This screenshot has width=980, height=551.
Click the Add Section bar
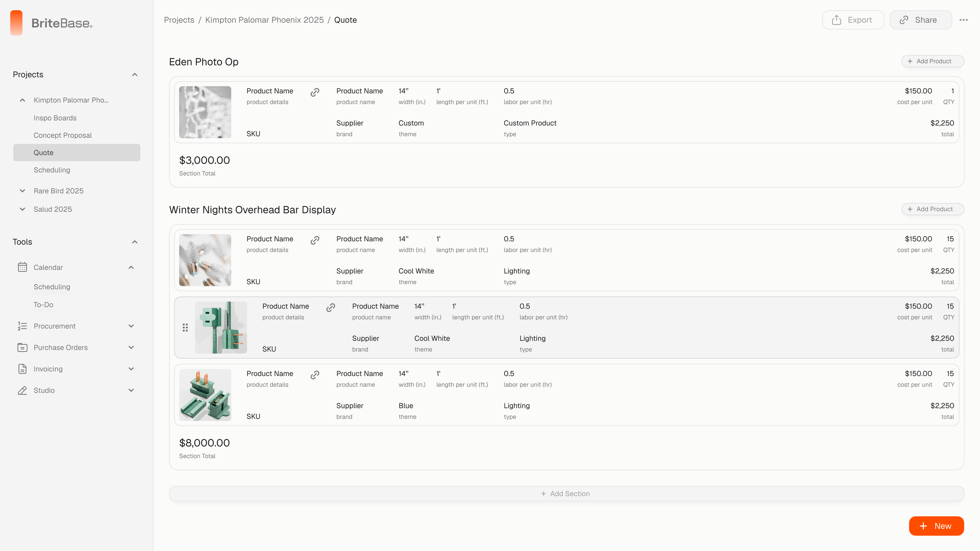pos(566,494)
